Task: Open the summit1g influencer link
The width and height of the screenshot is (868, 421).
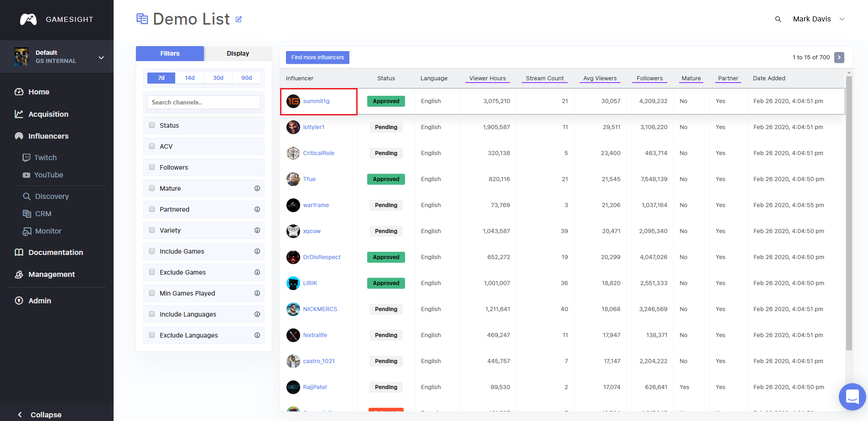Action: 316,101
